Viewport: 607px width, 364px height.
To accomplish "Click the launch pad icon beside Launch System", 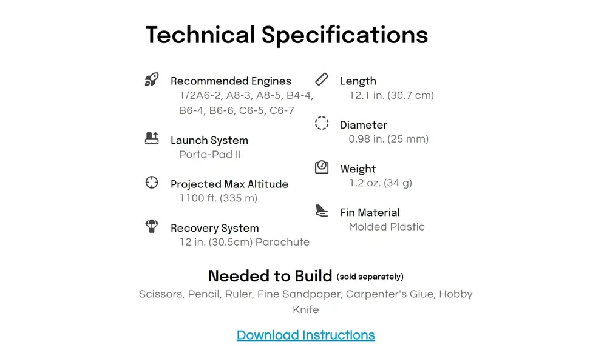I will (x=152, y=138).
